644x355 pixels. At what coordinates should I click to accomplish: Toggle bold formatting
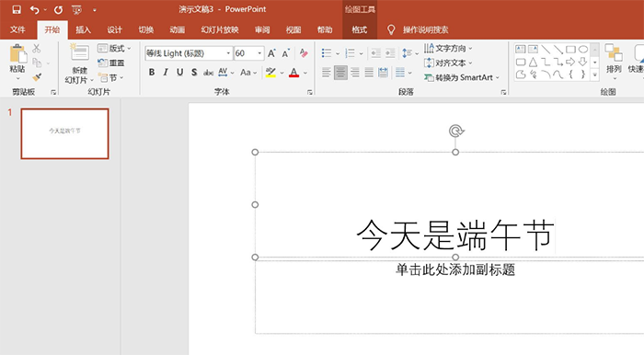[152, 73]
